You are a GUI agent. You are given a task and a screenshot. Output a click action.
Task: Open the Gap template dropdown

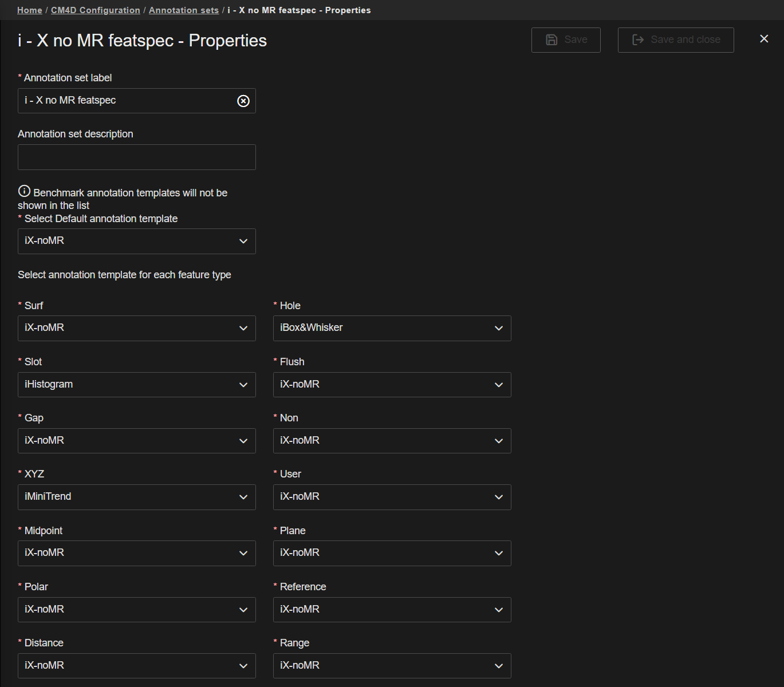coord(136,441)
